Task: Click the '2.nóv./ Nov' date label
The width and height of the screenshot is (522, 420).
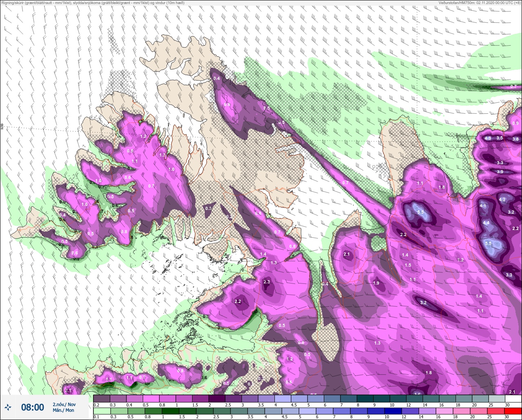Action: (x=64, y=404)
